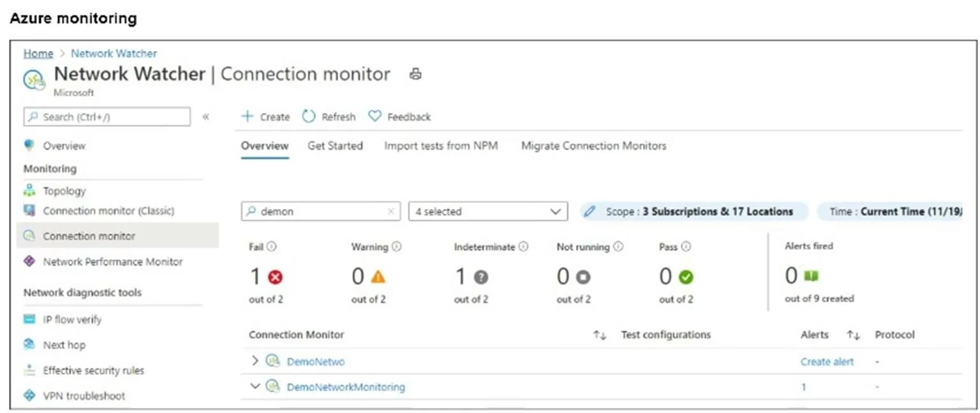
Task: Click the heart Feedback icon
Action: coord(375,116)
